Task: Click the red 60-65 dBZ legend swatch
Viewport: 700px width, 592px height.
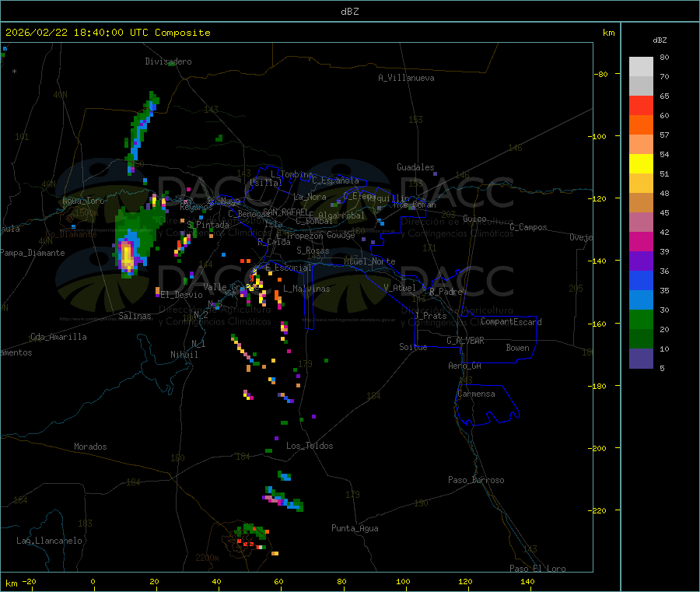Action: click(x=641, y=105)
